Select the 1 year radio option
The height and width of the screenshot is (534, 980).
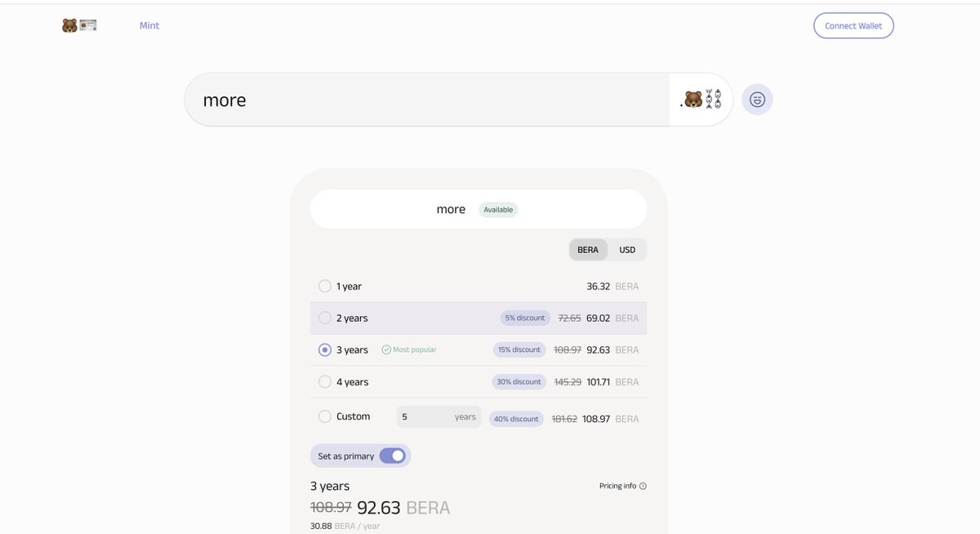click(325, 287)
